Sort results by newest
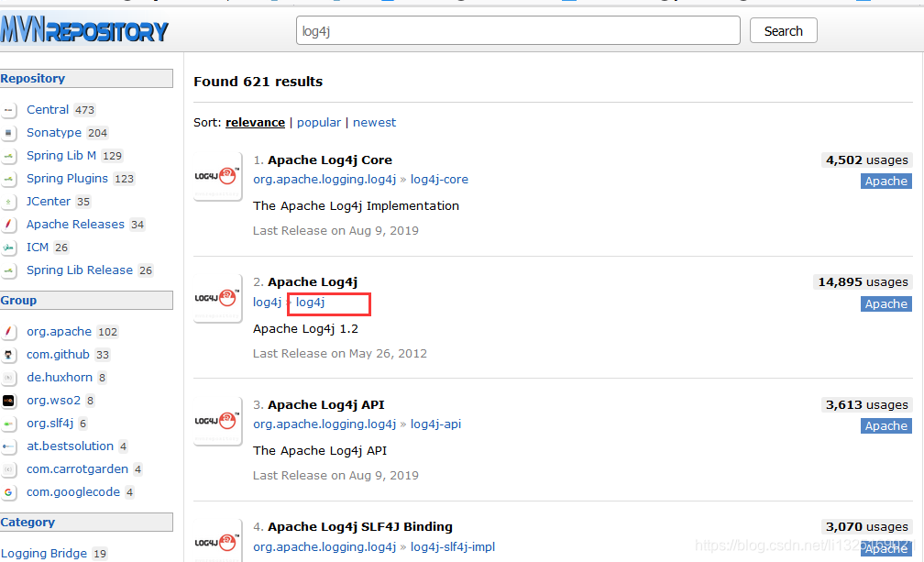 click(374, 122)
